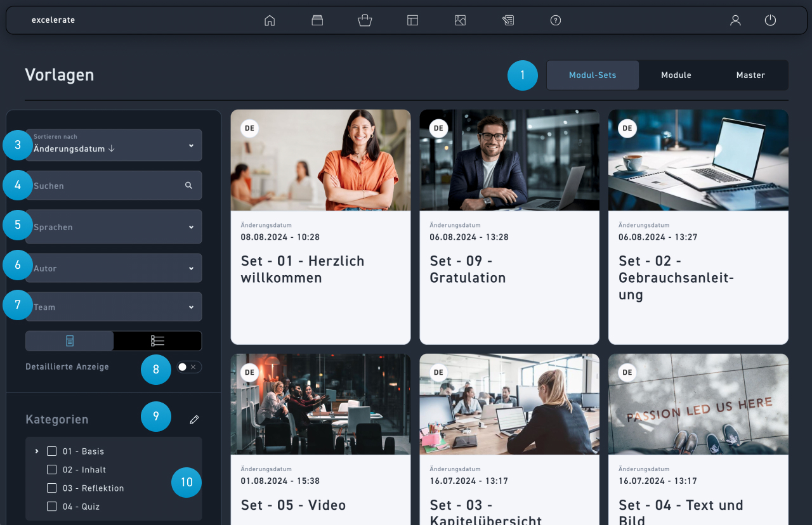Switch to list view icon
This screenshot has width=812, height=525.
158,341
